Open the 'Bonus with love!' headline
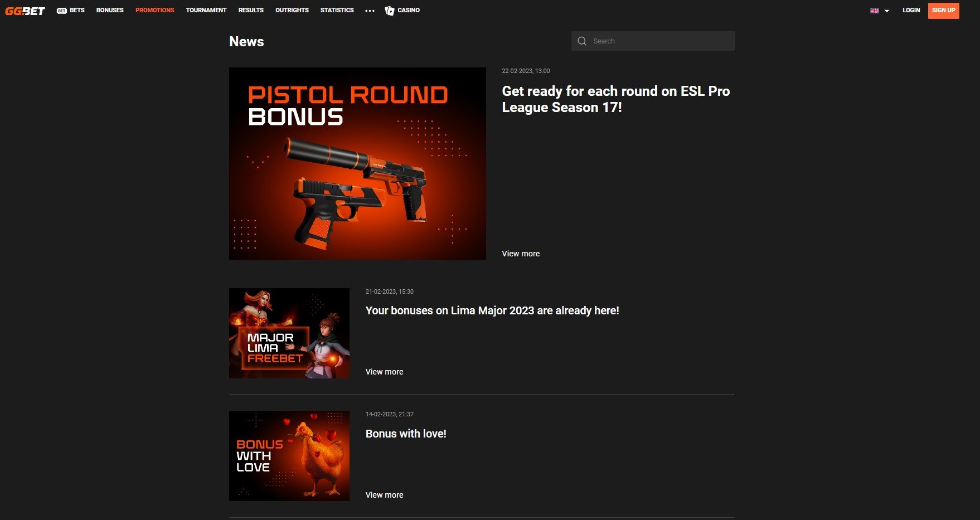The width and height of the screenshot is (980, 520). click(x=406, y=434)
